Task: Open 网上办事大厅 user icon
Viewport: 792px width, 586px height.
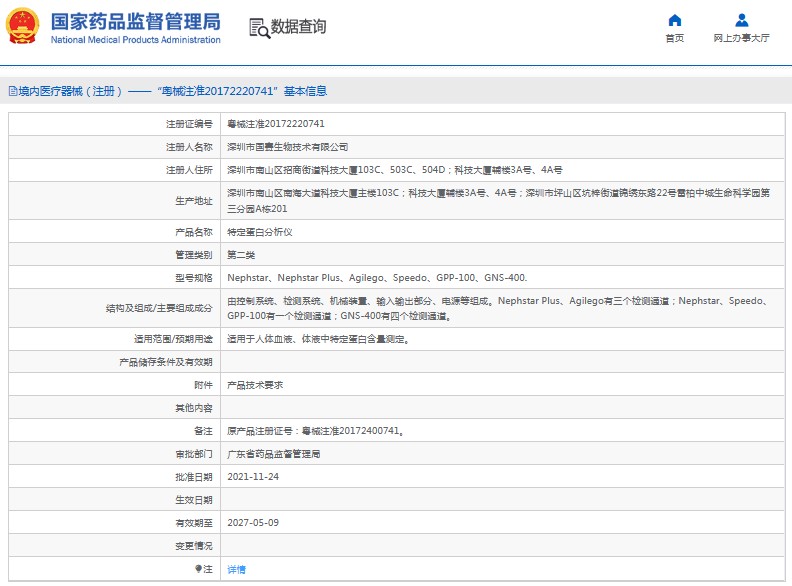Action: point(741,20)
